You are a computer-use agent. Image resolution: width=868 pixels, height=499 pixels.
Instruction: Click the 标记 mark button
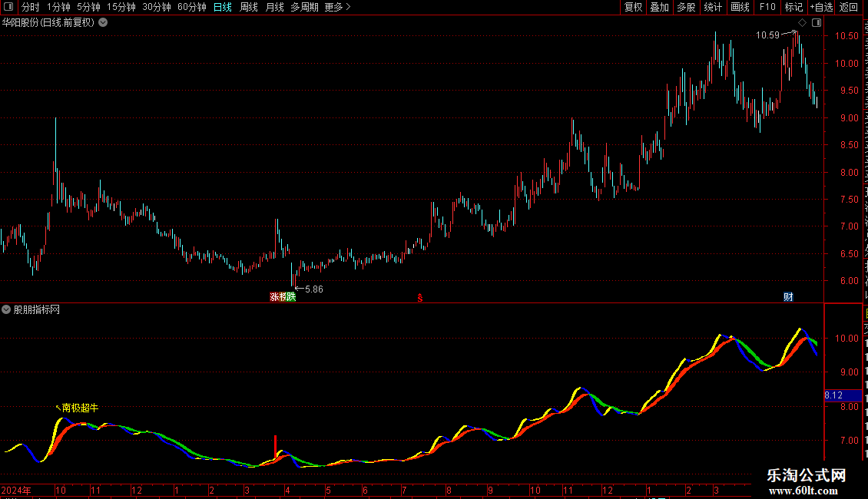click(x=793, y=7)
